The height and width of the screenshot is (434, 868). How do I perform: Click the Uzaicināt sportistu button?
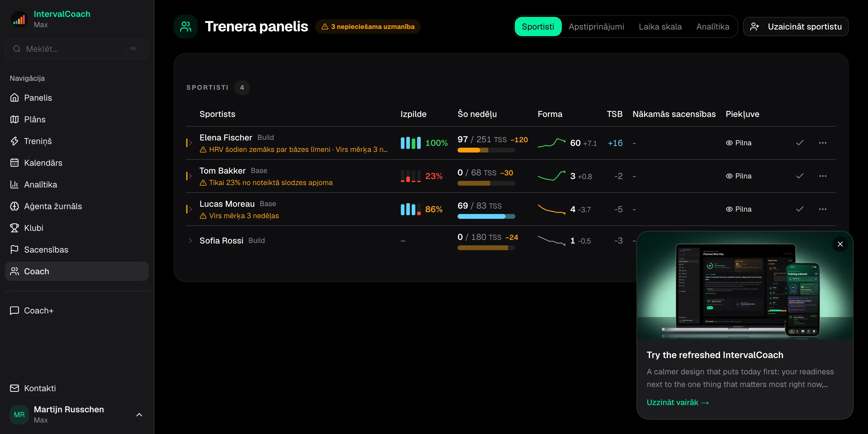pos(796,27)
